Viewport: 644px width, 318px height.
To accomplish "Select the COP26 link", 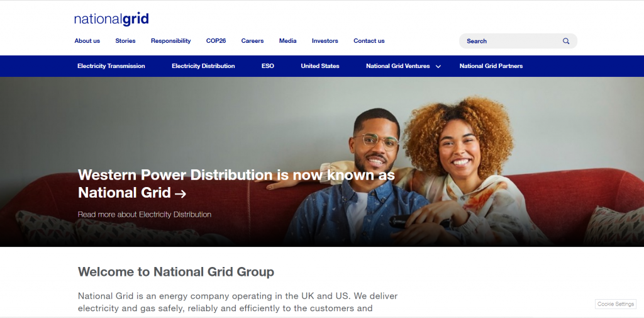I will pos(216,41).
